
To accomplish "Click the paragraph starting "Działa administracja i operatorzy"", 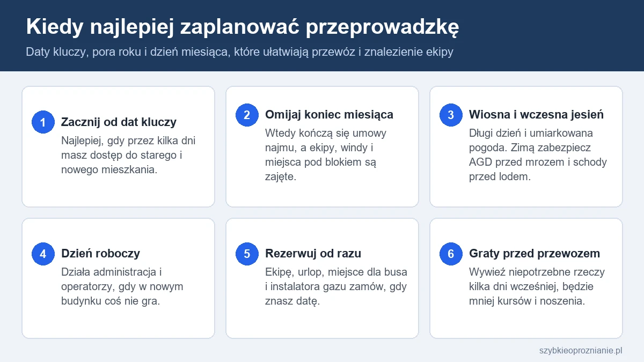I will click(x=122, y=286).
